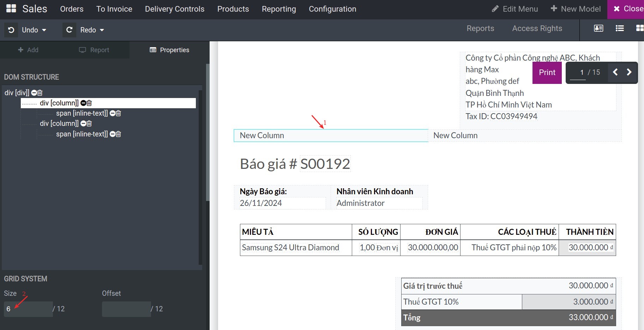This screenshot has width=644, height=330.
Task: Click the purple Print button
Action: point(547,73)
